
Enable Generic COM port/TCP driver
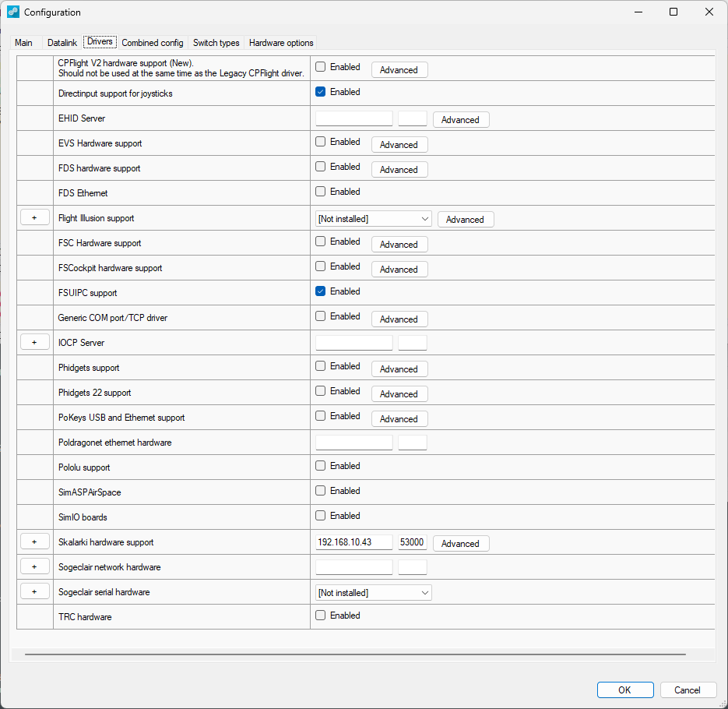click(320, 316)
